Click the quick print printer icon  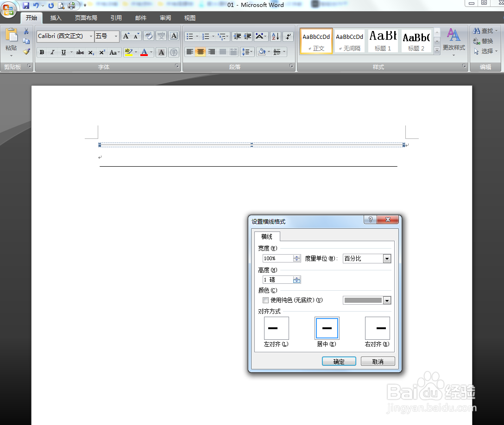tap(71, 6)
